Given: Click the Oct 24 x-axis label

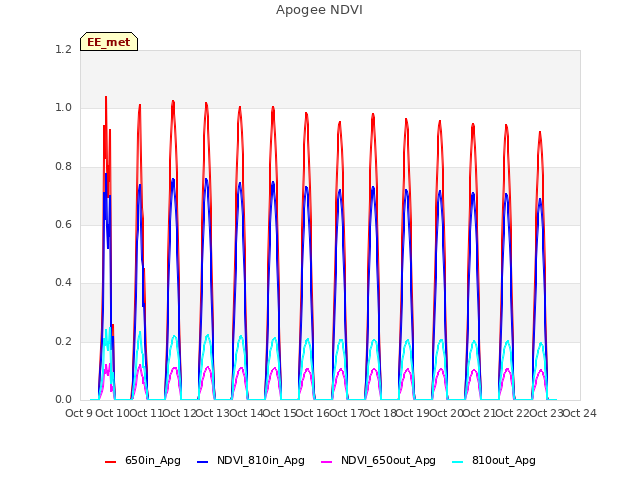Looking at the screenshot, I should point(580,413).
